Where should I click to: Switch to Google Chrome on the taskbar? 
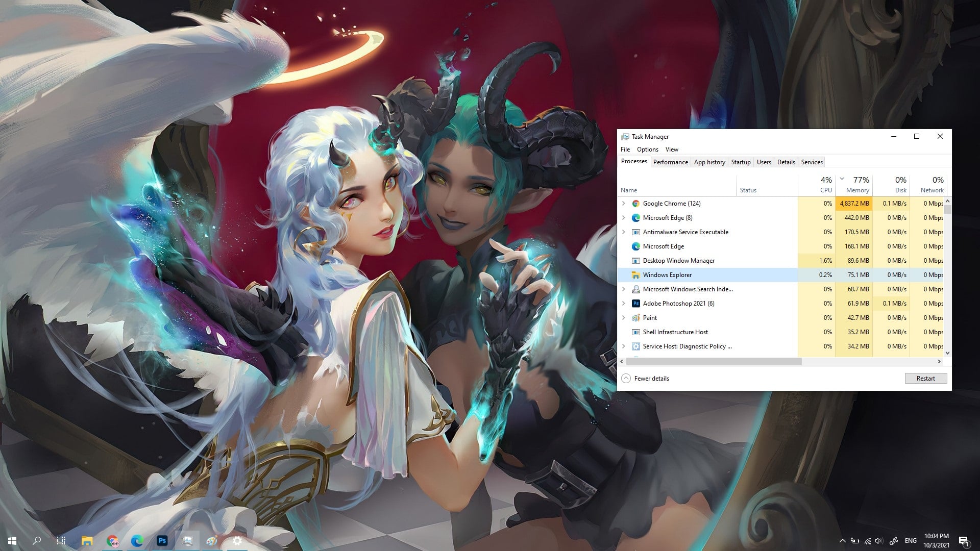[x=112, y=541]
